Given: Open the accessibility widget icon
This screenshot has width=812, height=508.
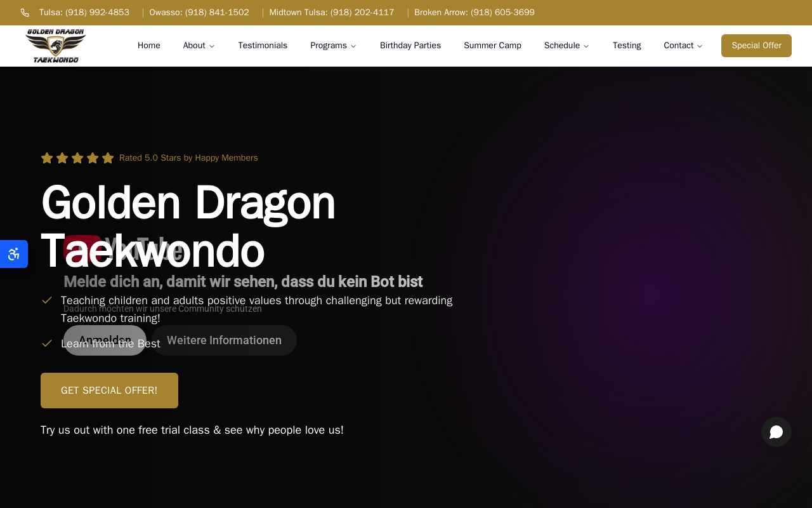Looking at the screenshot, I should tap(13, 254).
